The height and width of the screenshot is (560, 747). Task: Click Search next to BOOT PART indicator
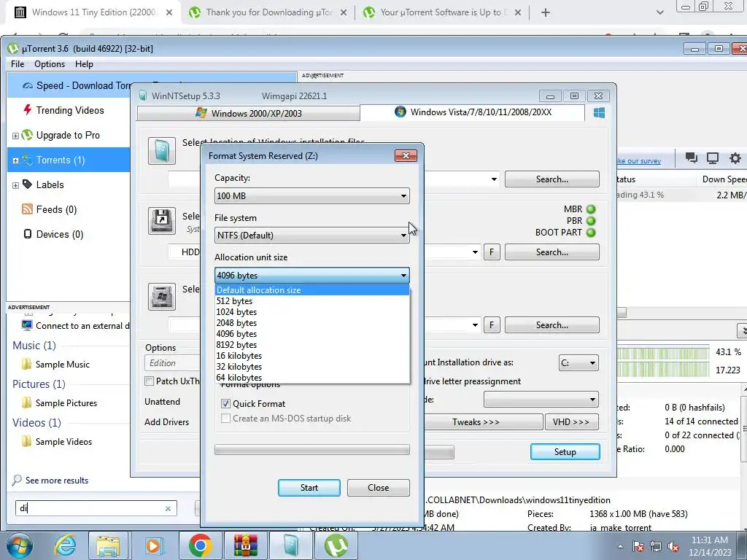click(551, 252)
